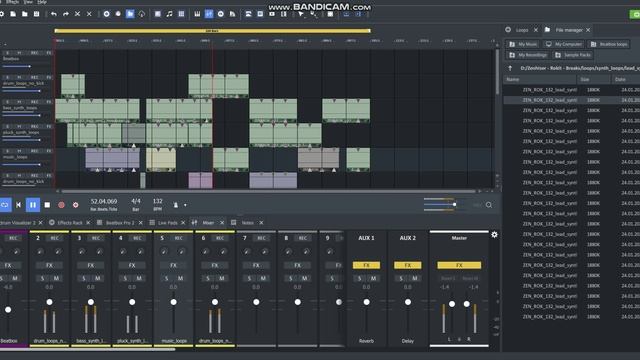This screenshot has width=640, height=360.
Task: Open mixer settings gear icon
Action: (494, 235)
